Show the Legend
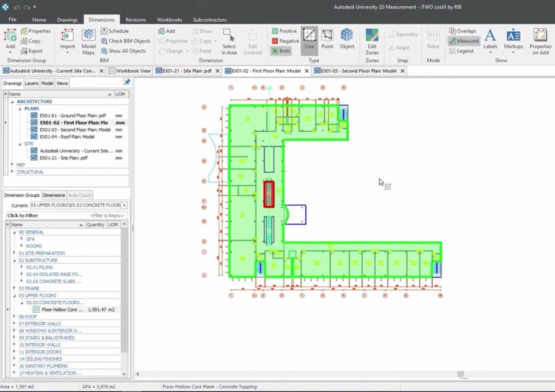Viewport: 555px width, 392px height. tap(461, 51)
